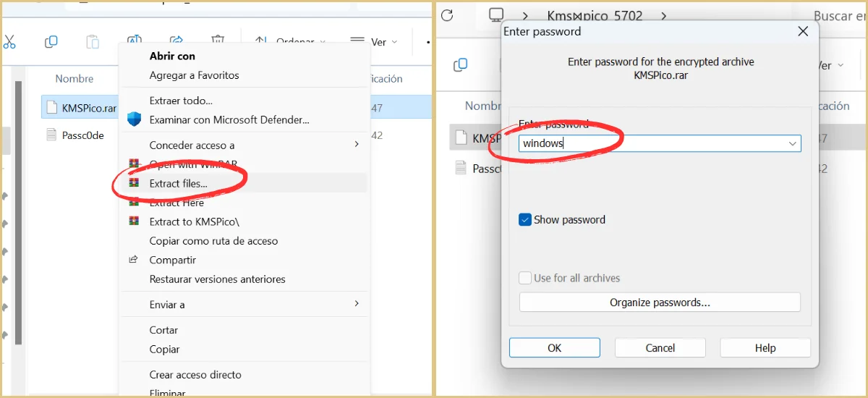Click the Share arrow icon in toolbar
This screenshot has height=398, width=868.
click(176, 41)
